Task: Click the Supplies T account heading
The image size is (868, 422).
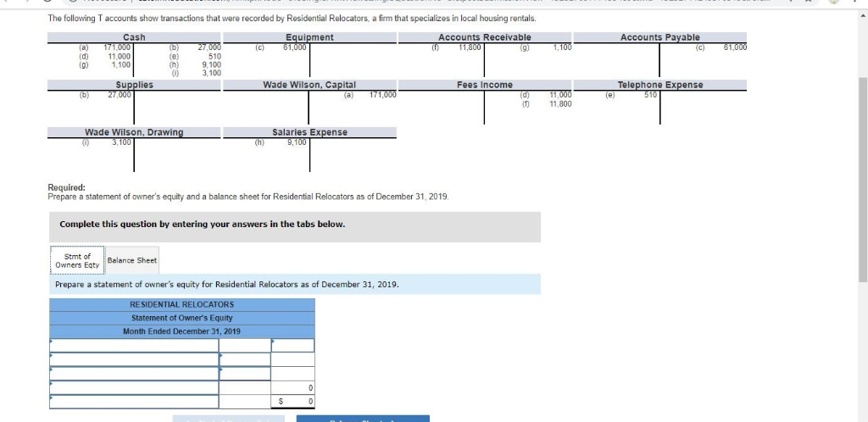Action: click(134, 86)
